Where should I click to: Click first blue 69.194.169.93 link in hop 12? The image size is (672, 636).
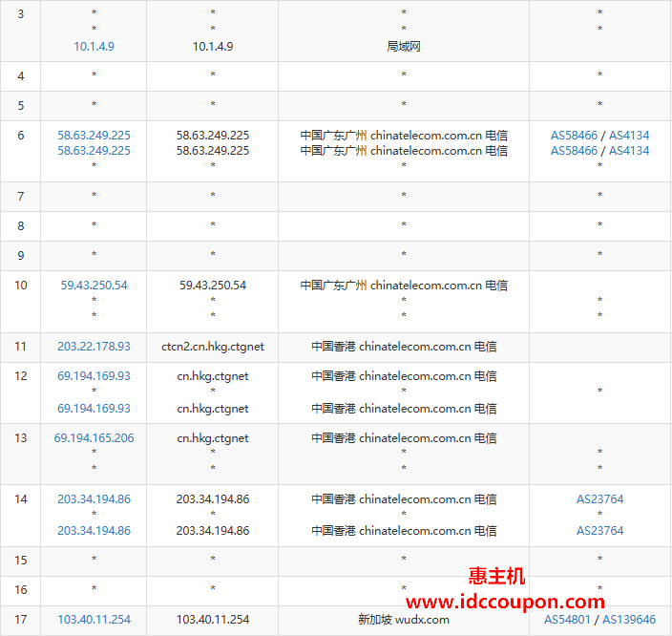[94, 376]
